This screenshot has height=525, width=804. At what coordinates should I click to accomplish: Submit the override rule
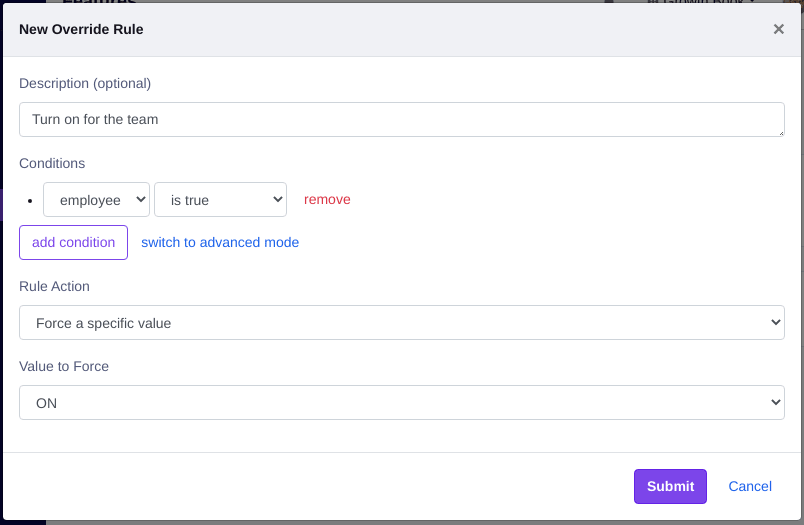click(670, 486)
